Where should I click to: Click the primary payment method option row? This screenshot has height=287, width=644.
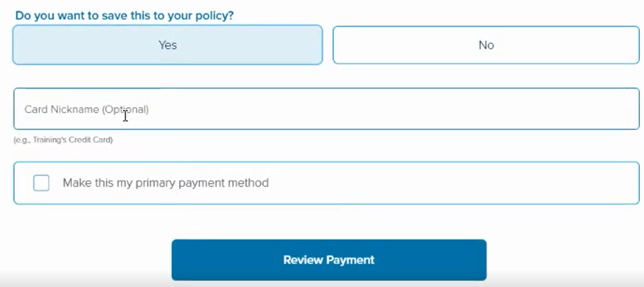pyautogui.click(x=326, y=182)
